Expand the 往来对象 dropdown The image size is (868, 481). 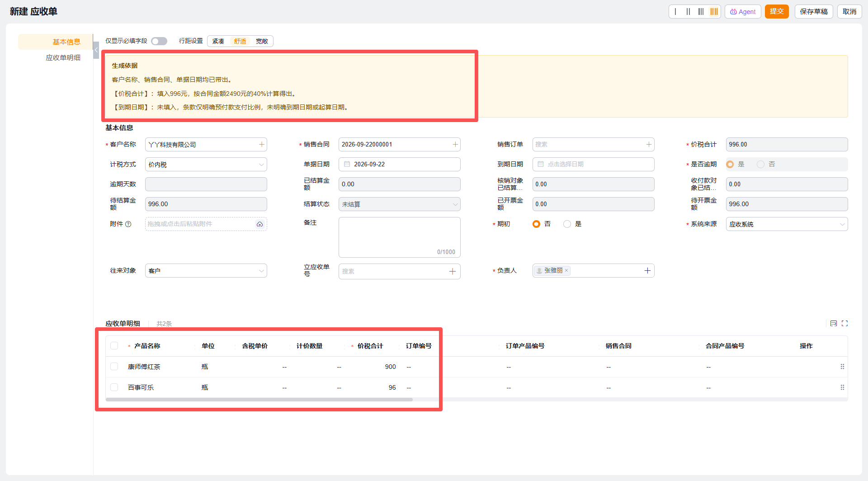point(206,271)
